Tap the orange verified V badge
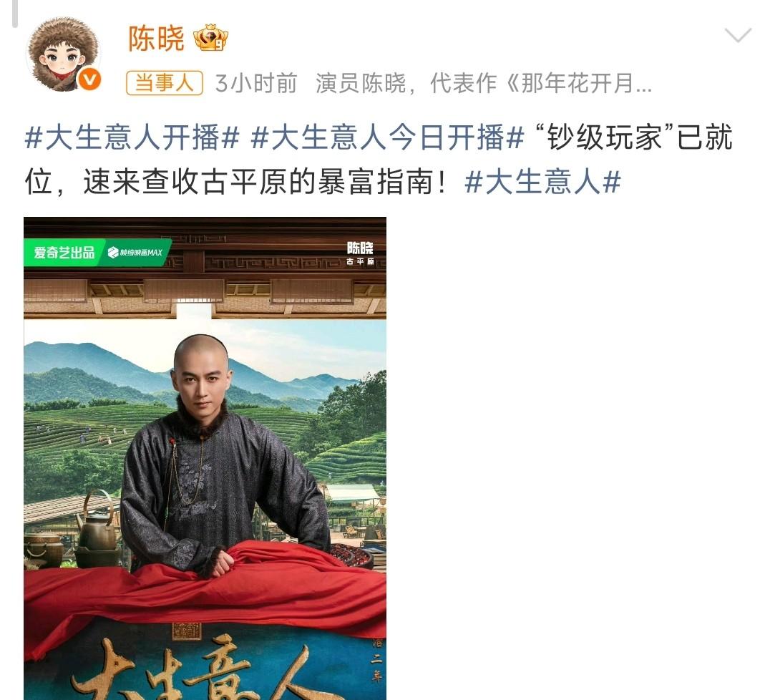 click(x=89, y=79)
